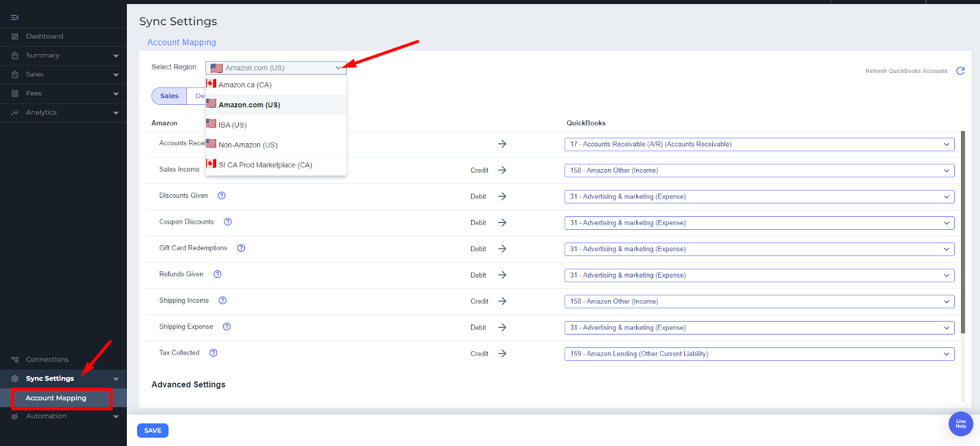The height and width of the screenshot is (446, 980).
Task: Click the refresh QuickBooks accounts icon
Action: tap(960, 71)
